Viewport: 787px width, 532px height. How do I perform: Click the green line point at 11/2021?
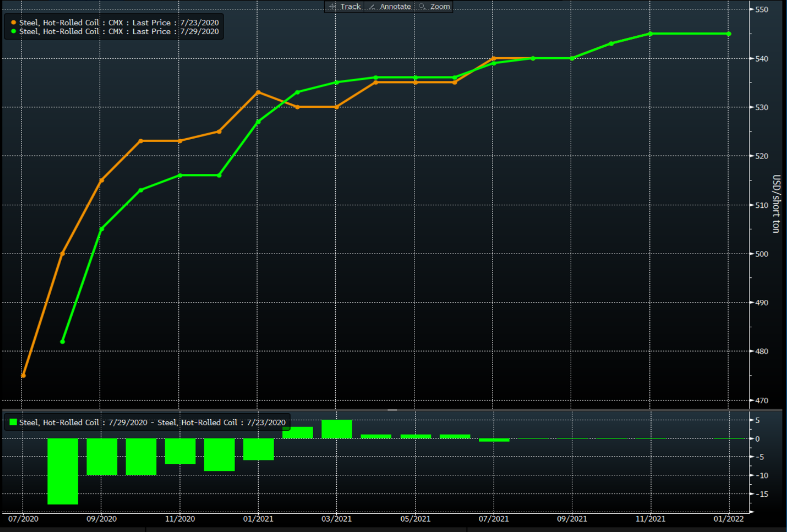[x=651, y=34]
